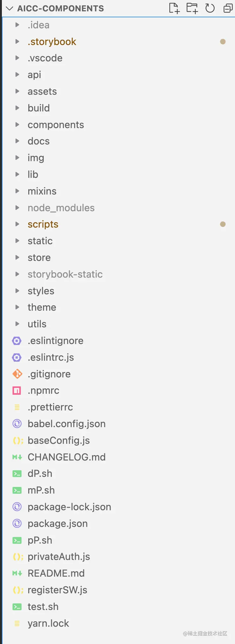Click the modified dot on .storybook
Screen dimensions: 235x644
pyautogui.click(x=223, y=42)
